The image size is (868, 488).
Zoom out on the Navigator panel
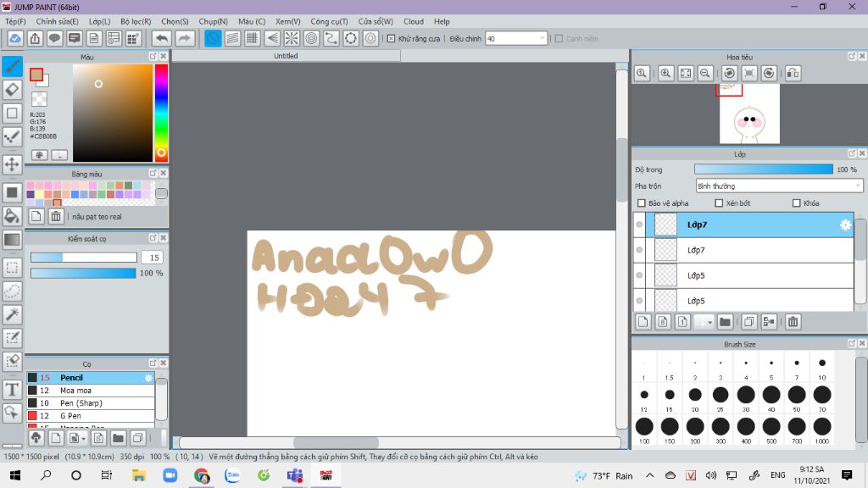[705, 73]
